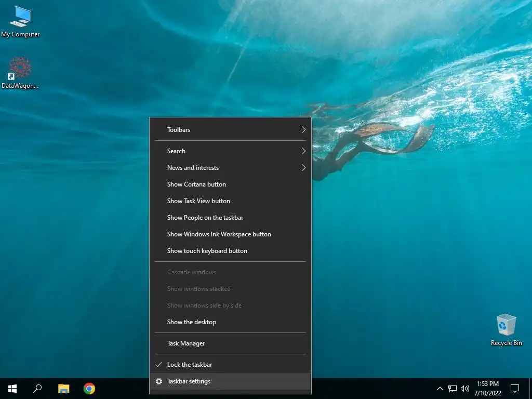Toggle Show touch keyboard button

230,251
